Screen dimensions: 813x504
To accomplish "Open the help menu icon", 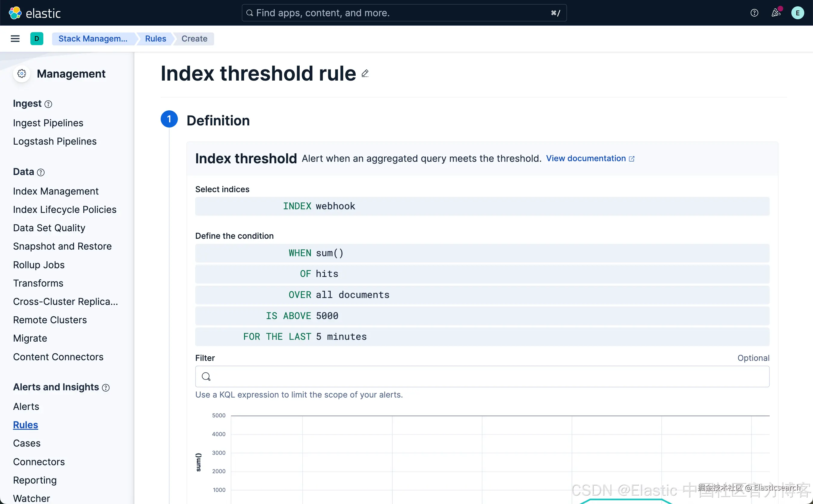I will pos(754,13).
